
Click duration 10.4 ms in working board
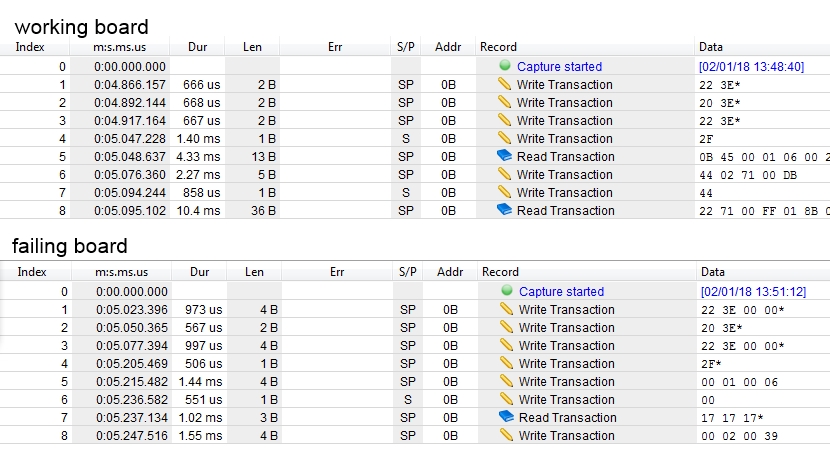pos(198,211)
